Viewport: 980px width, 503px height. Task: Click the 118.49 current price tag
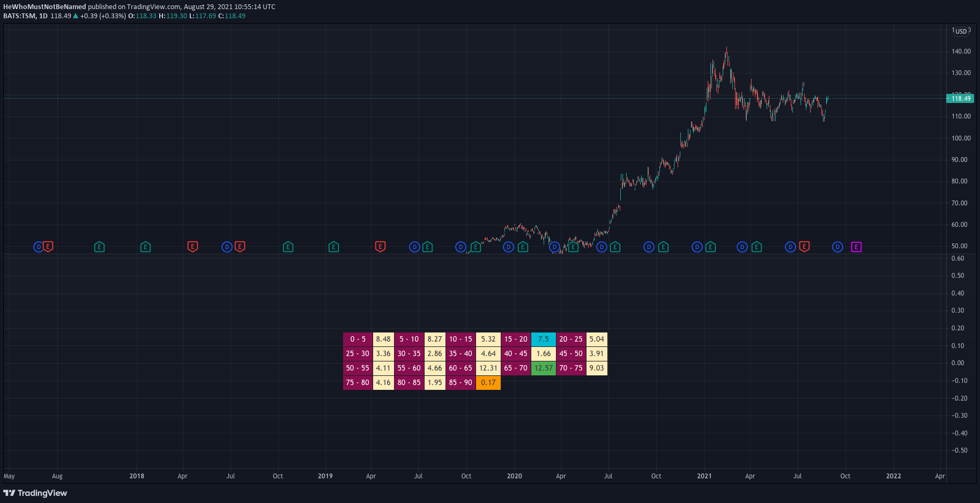point(961,99)
